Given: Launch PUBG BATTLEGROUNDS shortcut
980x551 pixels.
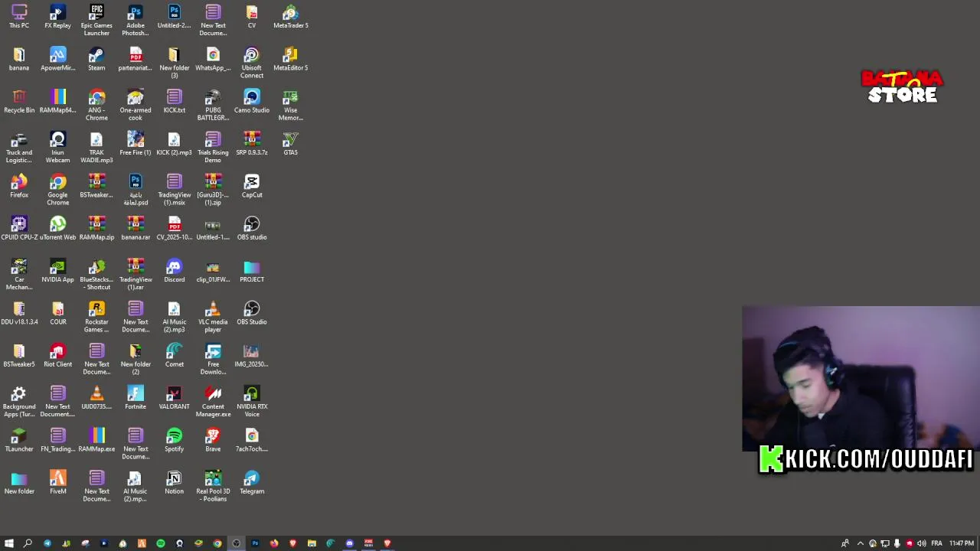Looking at the screenshot, I should (213, 105).
